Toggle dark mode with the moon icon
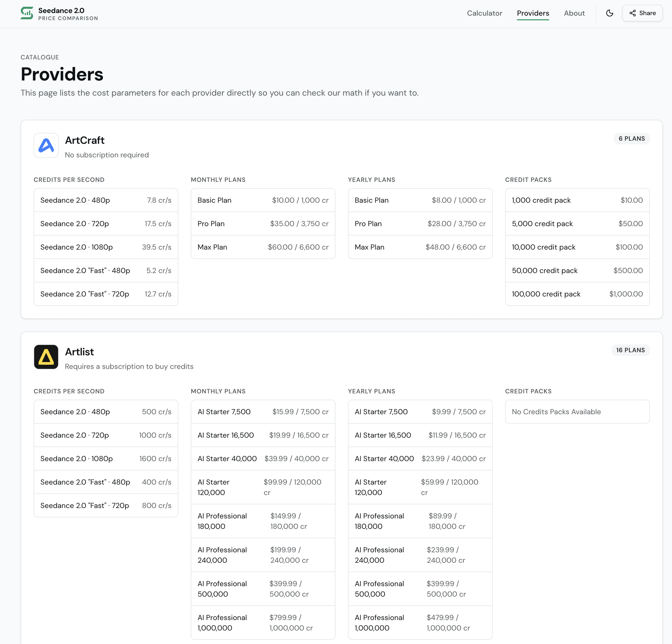Viewport: 672px width, 644px height. point(609,13)
